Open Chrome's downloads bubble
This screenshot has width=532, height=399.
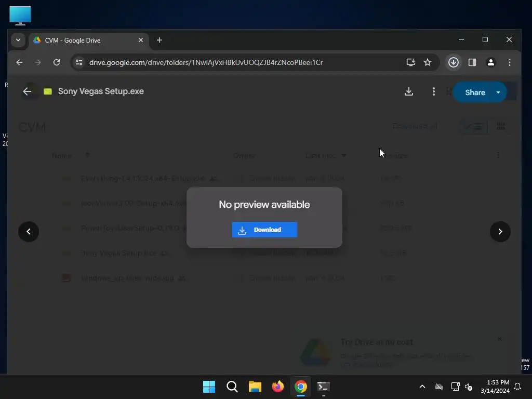coord(453,62)
